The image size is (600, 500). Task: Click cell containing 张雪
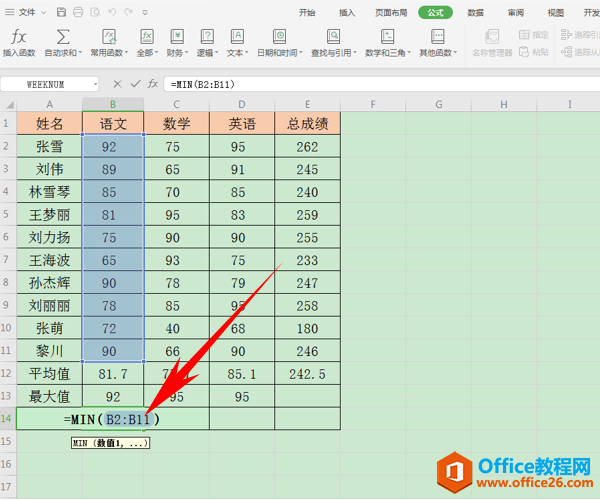[x=49, y=147]
